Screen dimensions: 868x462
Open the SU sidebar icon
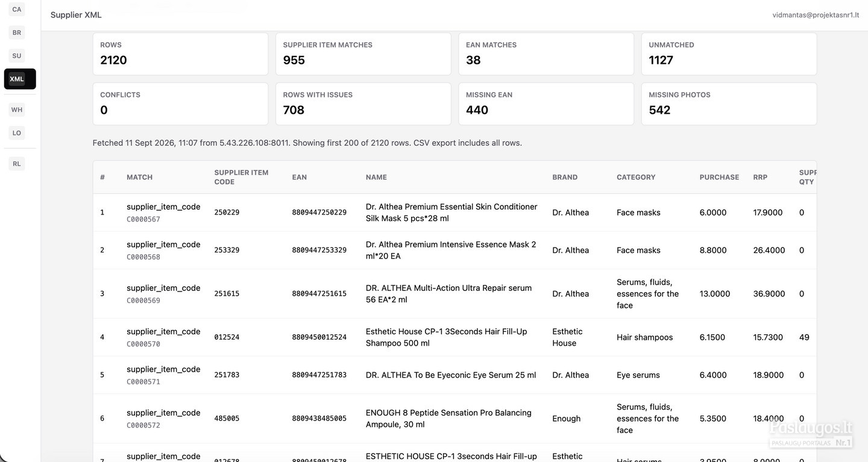(x=17, y=56)
